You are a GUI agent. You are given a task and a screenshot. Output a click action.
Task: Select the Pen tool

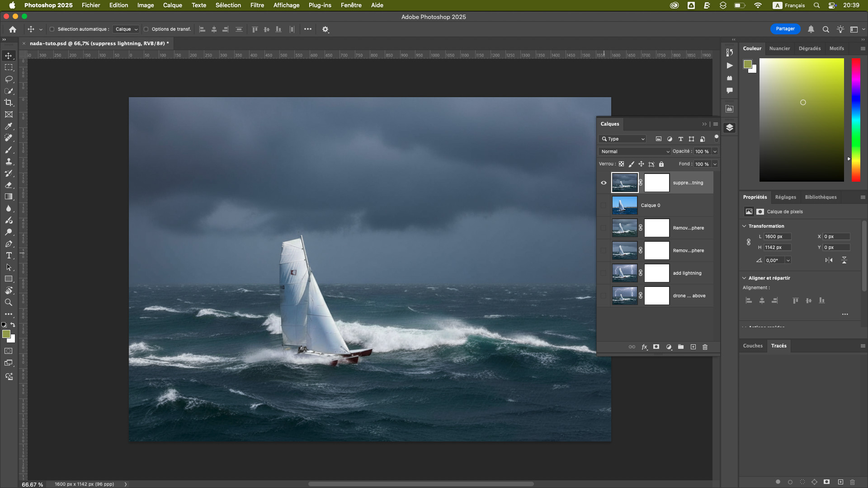tap(9, 244)
